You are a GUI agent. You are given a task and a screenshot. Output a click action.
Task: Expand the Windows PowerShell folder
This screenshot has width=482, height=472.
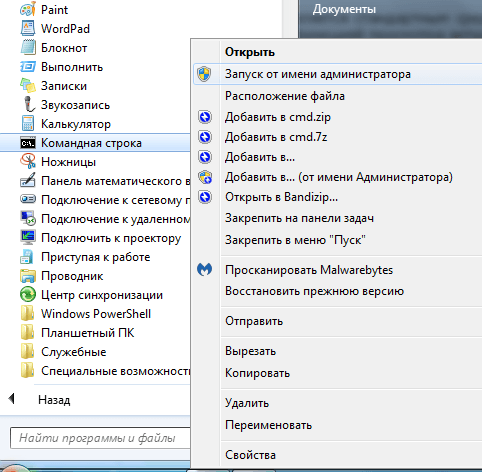pos(85,314)
